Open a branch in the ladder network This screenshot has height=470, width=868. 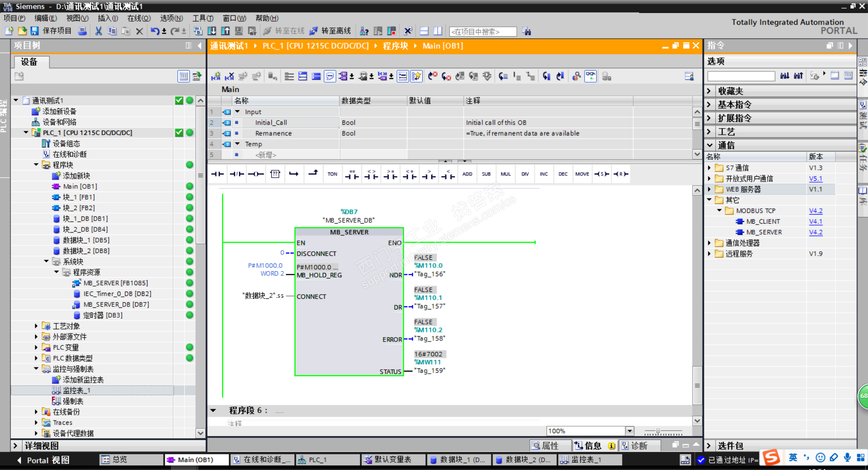click(x=294, y=174)
